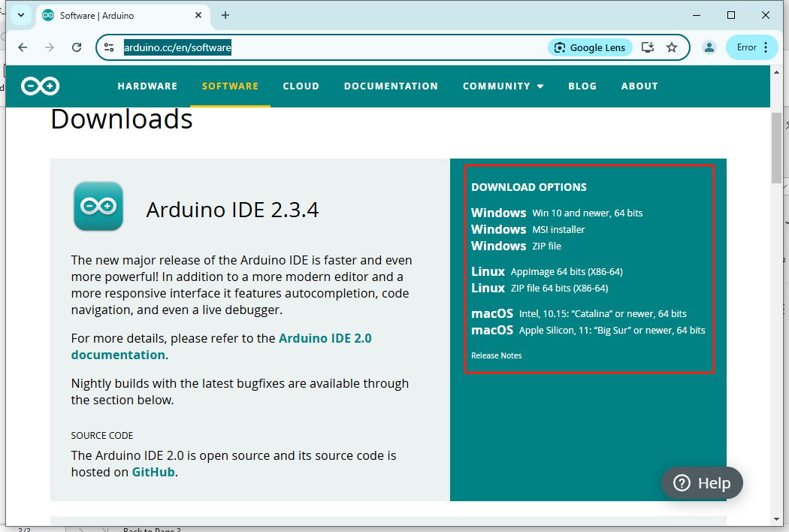Viewport: 789px width, 532px height.
Task: Click the Arduino infinity logo in navbar
Action: [41, 86]
